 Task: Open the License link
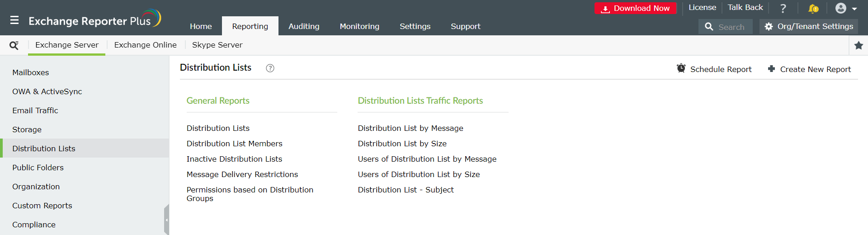click(702, 7)
